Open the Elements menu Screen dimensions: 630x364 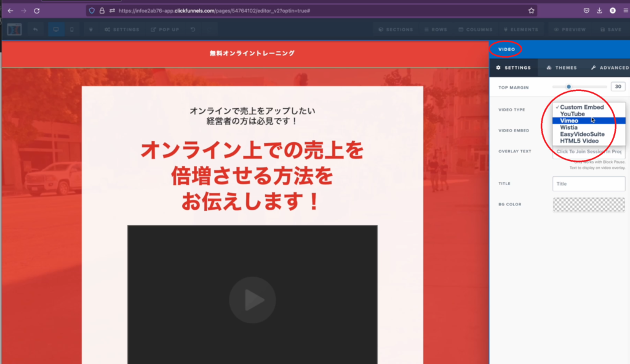(520, 30)
